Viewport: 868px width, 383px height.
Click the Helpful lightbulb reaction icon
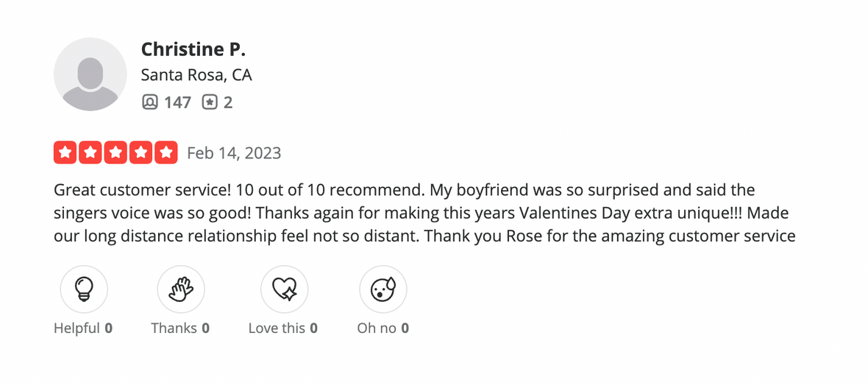(x=84, y=289)
